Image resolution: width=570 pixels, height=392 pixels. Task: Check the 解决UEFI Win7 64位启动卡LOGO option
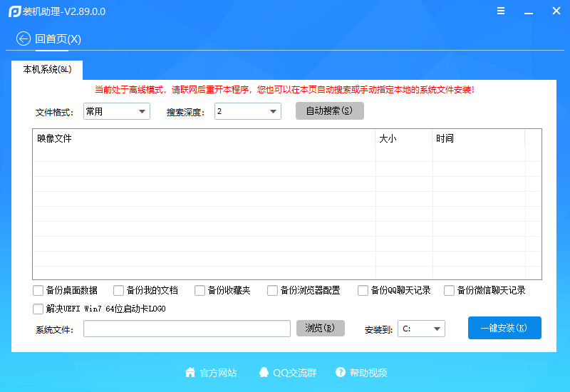pyautogui.click(x=38, y=309)
